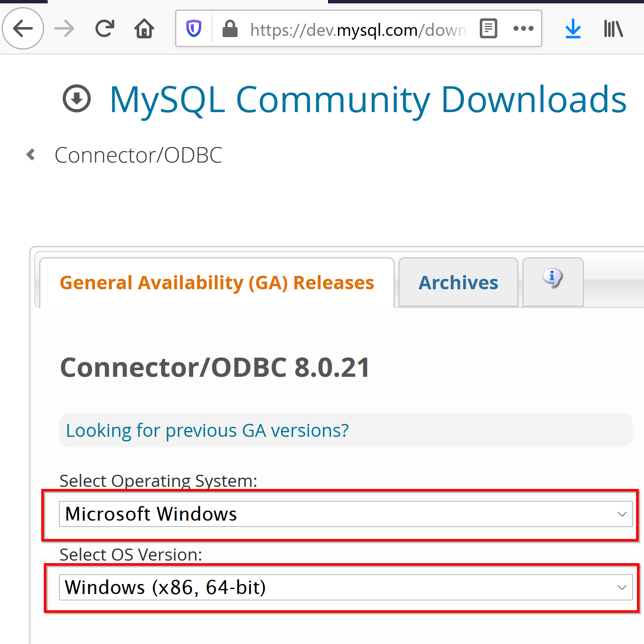644x644 pixels.
Task: Reload the page with the refresh icon
Action: click(104, 28)
